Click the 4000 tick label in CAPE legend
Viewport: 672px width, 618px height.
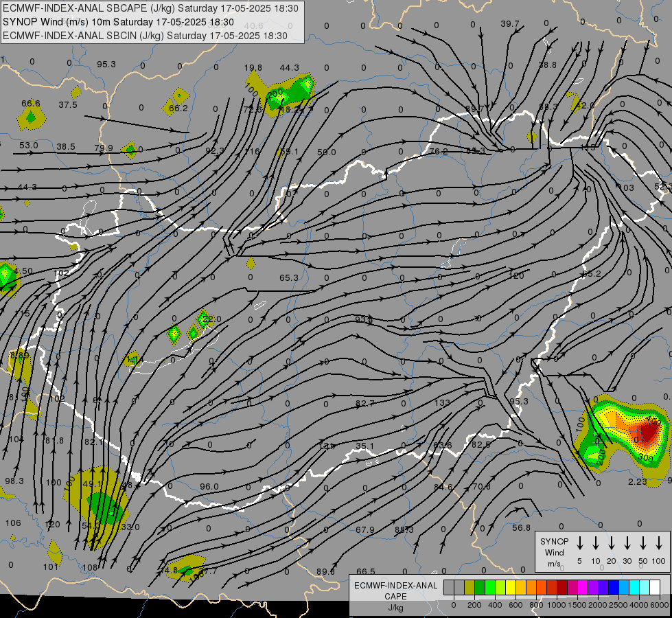pyautogui.click(x=638, y=605)
